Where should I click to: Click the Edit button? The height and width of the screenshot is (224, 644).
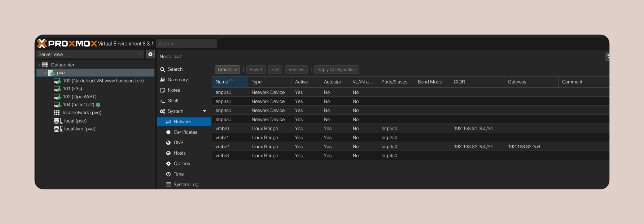point(275,70)
